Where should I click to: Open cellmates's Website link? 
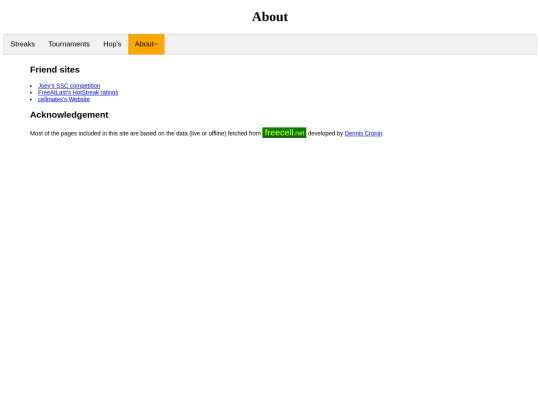[x=64, y=99]
